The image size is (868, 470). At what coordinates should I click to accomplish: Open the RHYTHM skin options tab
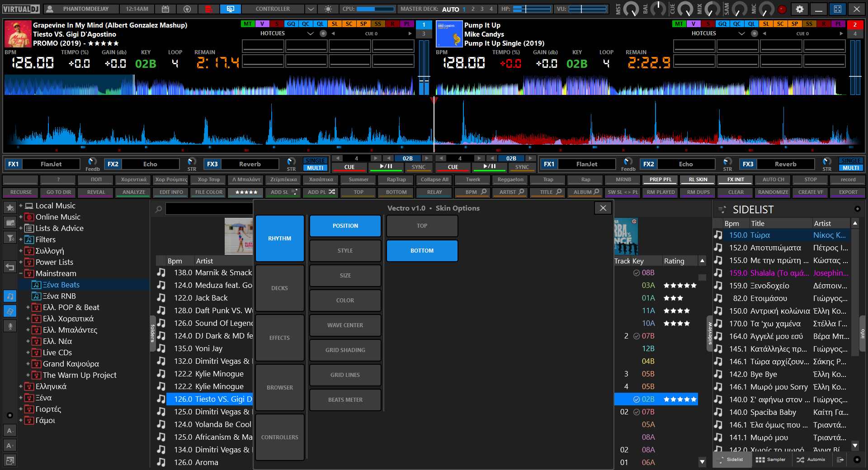pos(280,238)
